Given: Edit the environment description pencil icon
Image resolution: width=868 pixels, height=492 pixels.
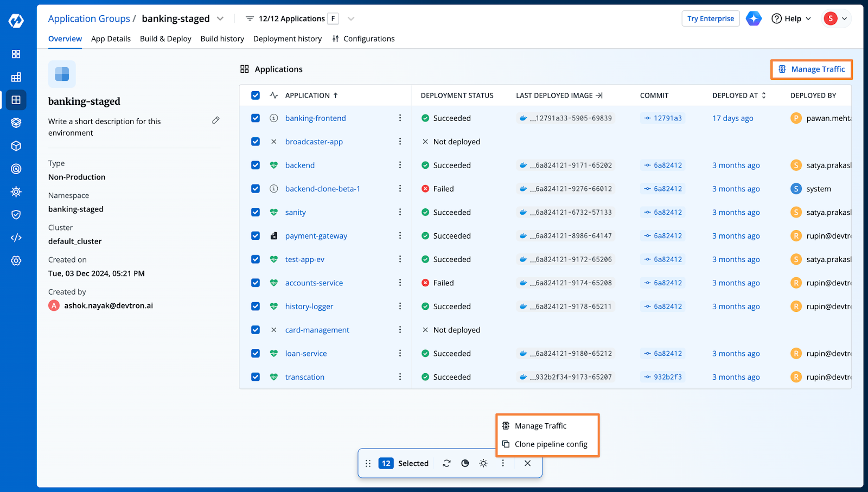Looking at the screenshot, I should tap(216, 120).
